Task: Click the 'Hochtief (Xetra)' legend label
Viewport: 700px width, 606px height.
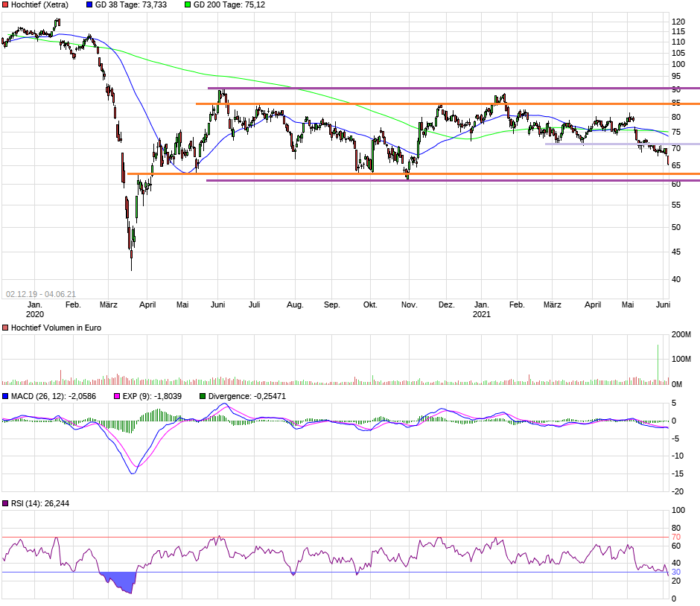Action: 39,5
